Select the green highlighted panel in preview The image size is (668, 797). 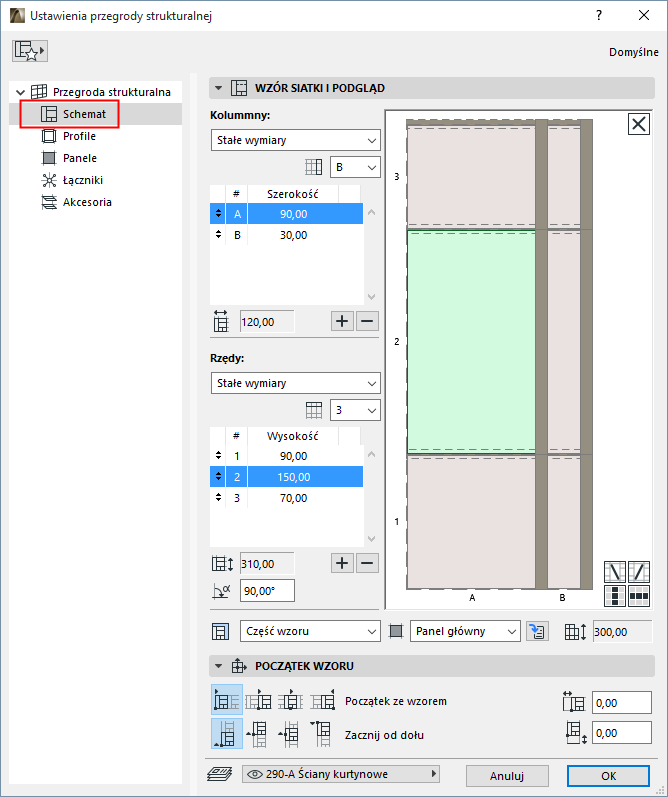click(471, 342)
